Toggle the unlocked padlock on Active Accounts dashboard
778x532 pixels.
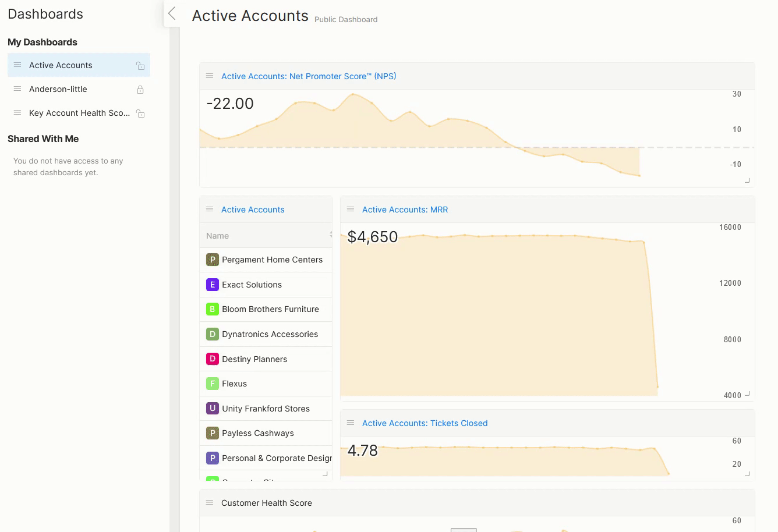point(140,66)
